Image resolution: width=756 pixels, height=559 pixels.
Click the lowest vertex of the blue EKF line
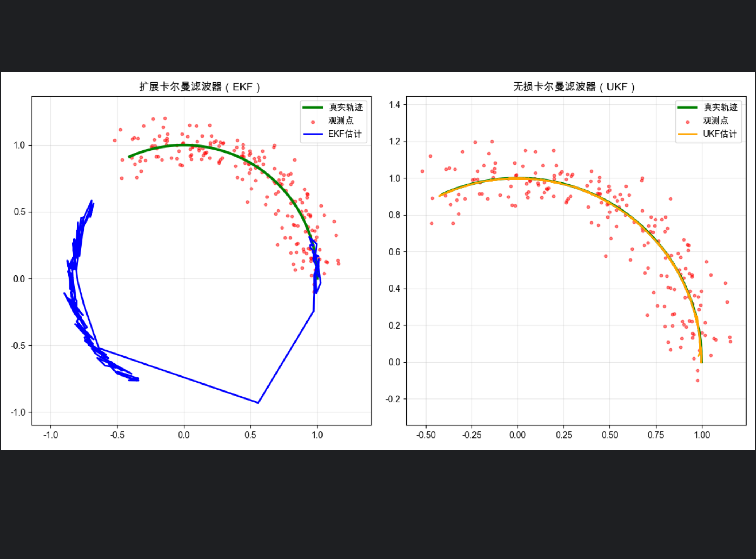(x=258, y=403)
